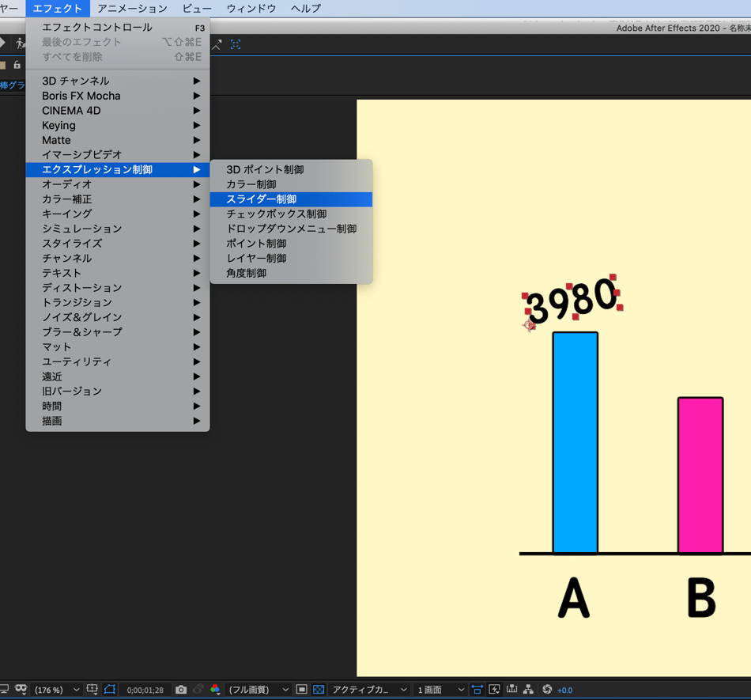The image size is (751, 700).
Task: Expand the テキスト submenu
Action: click(x=118, y=274)
